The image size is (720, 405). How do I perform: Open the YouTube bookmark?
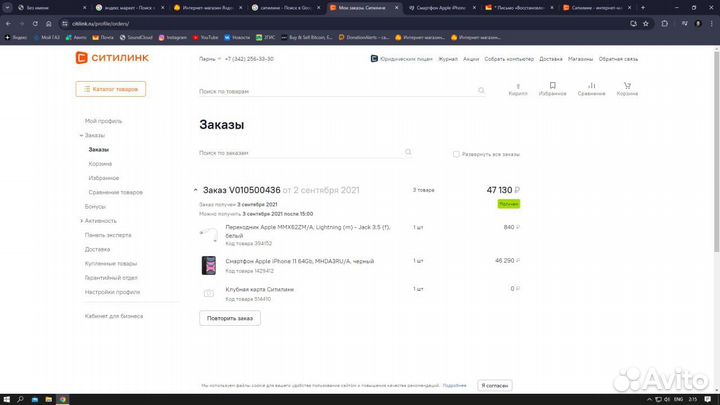coord(205,38)
